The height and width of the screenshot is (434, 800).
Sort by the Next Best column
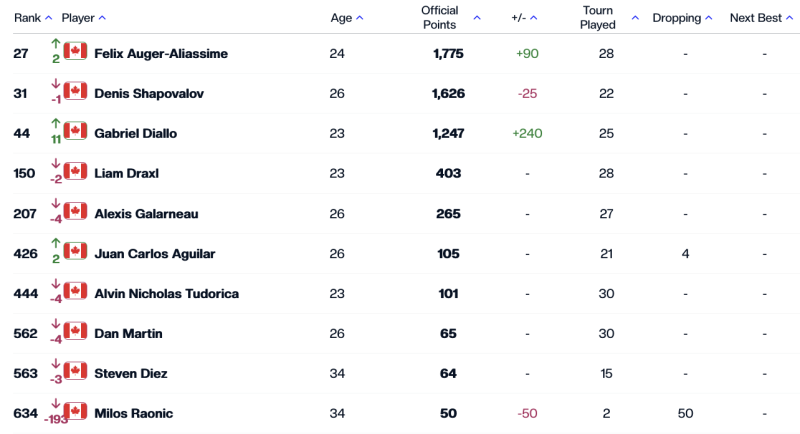(789, 18)
